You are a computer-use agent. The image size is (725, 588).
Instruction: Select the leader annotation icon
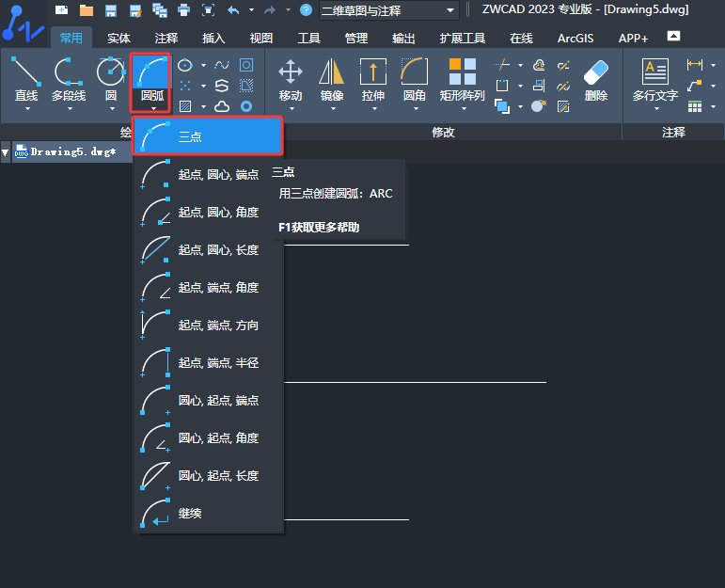coord(695,86)
